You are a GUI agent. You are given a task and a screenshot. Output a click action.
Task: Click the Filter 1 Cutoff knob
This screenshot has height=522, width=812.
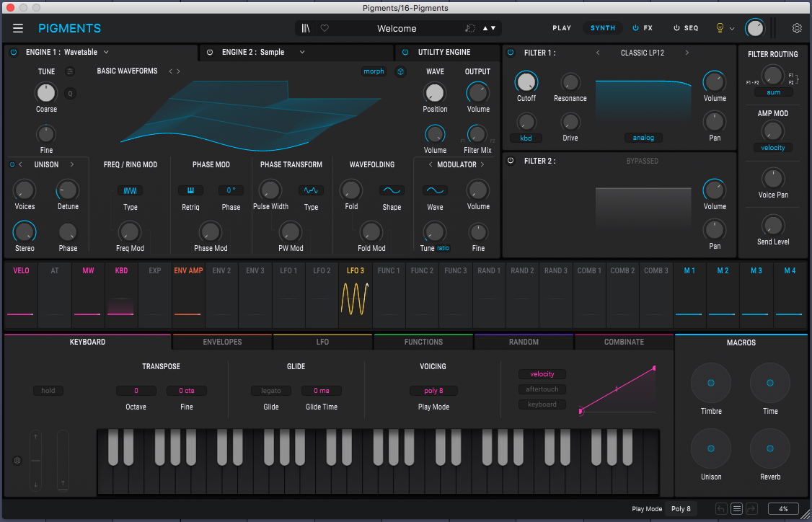[x=526, y=81]
